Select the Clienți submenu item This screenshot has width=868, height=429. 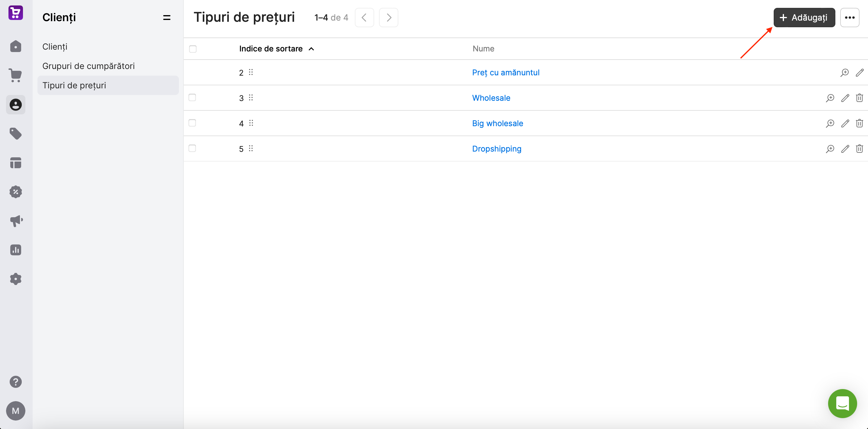55,47
